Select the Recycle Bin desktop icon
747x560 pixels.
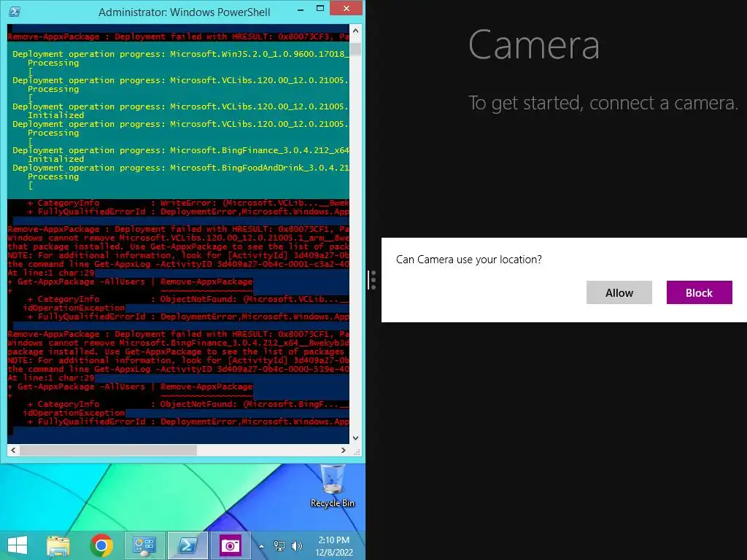(x=333, y=486)
